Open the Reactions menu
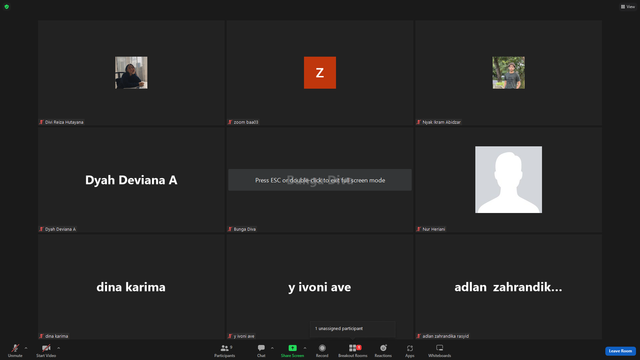 coord(383,350)
